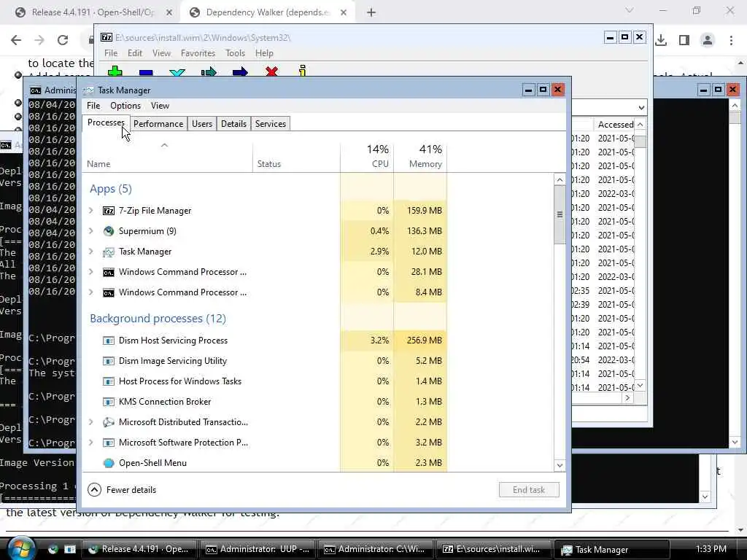Viewport: 747px width, 560px height.
Task: Switch to the Release 4.4.191 Open-Shell browser tab
Action: pos(93,12)
